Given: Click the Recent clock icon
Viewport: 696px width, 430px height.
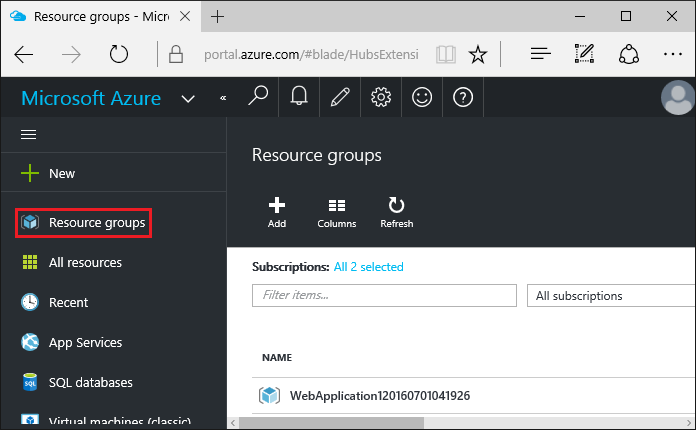Looking at the screenshot, I should [30, 302].
